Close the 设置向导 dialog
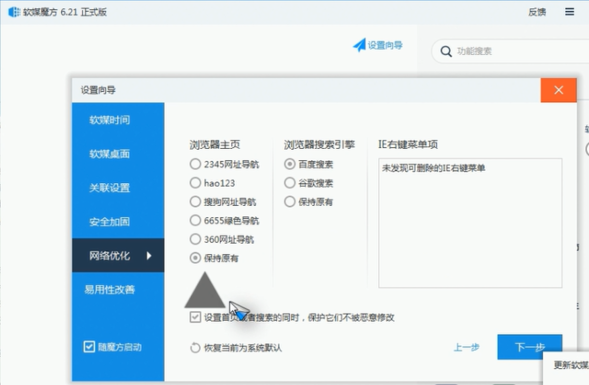The width and height of the screenshot is (589, 385). [559, 90]
